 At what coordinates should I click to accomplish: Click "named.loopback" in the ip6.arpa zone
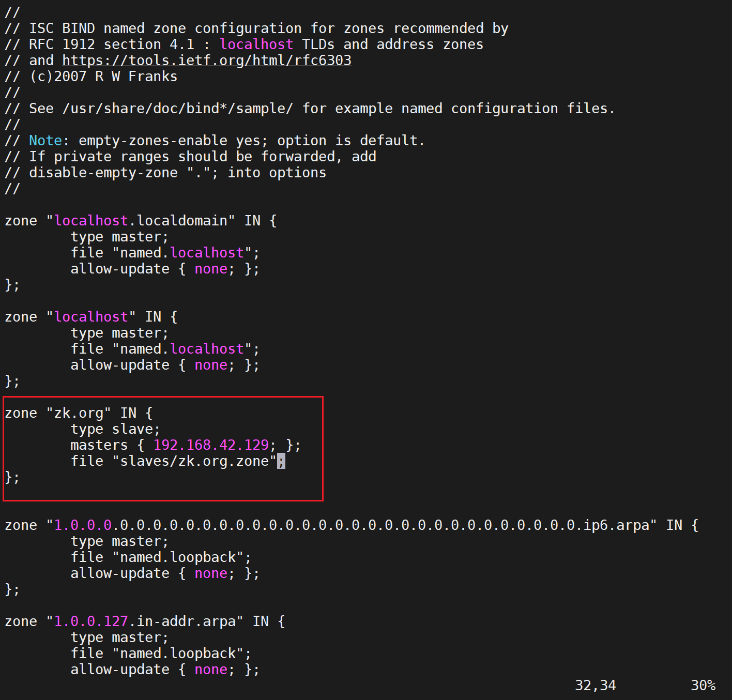[x=178, y=557]
